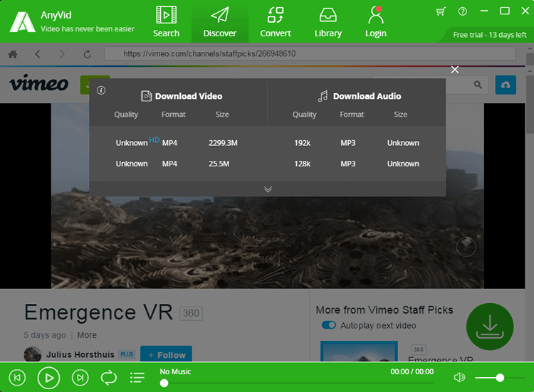Screen dimensions: 534x392
Task: Open the Login page
Action: pyautogui.click(x=376, y=22)
